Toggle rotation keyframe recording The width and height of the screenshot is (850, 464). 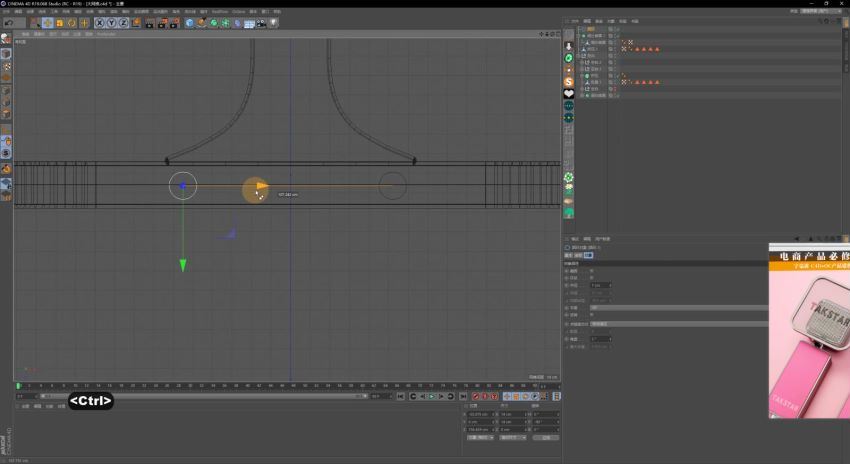click(x=525, y=396)
